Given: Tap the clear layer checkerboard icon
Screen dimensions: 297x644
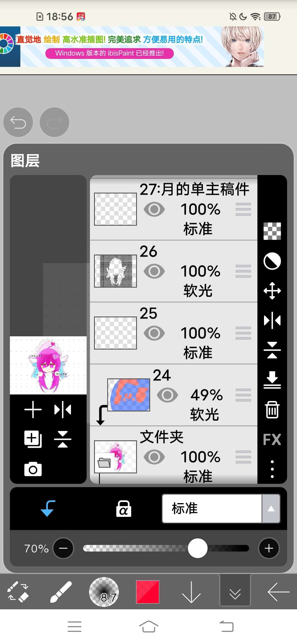Looking at the screenshot, I should (x=272, y=231).
